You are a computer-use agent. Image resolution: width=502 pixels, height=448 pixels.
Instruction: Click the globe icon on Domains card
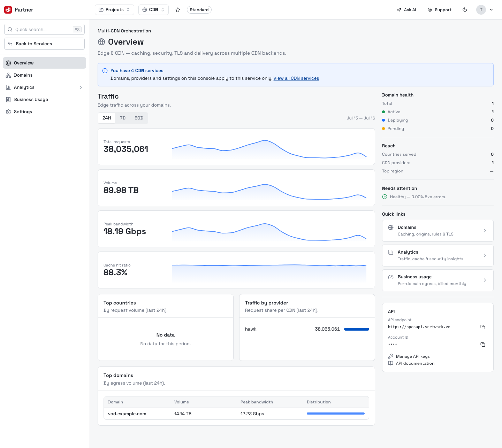coord(391,227)
